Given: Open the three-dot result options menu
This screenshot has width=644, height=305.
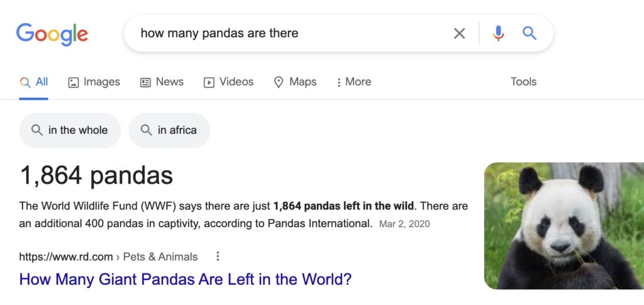Looking at the screenshot, I should 218,257.
